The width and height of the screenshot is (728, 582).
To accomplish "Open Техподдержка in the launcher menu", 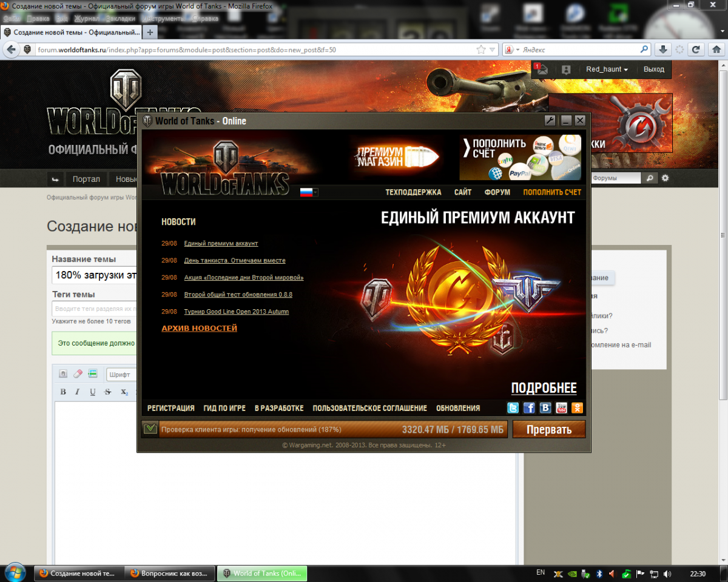I will pos(414,192).
